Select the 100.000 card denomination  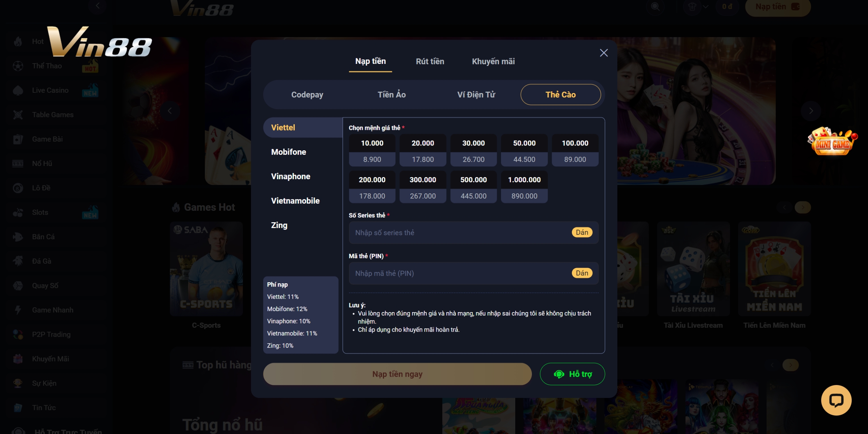pos(575,150)
